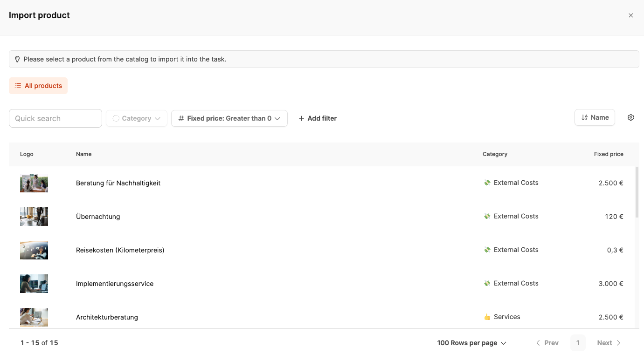Click the Übernachtung product image
Image resolution: width=644 pixels, height=354 pixels.
pos(34,217)
